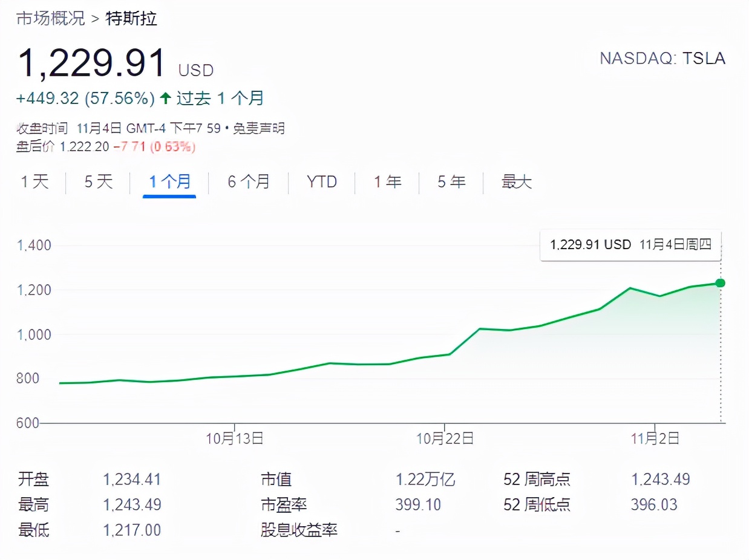Click the 10月22日 axis label

pyautogui.click(x=445, y=438)
